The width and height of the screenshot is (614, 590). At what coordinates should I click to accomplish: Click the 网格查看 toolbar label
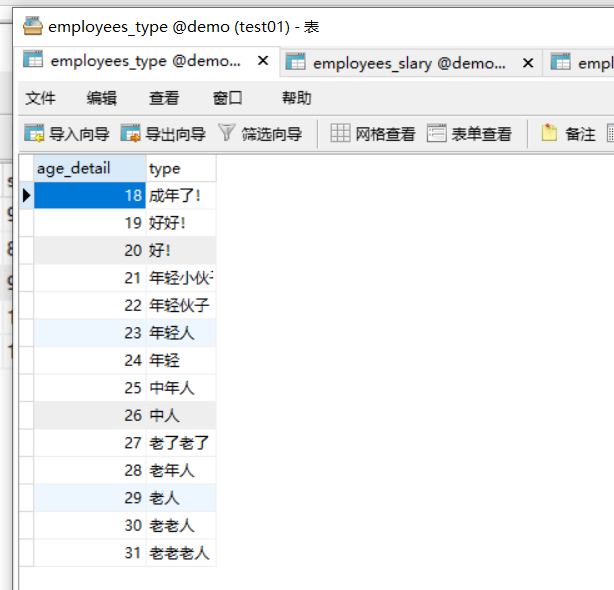point(385,134)
